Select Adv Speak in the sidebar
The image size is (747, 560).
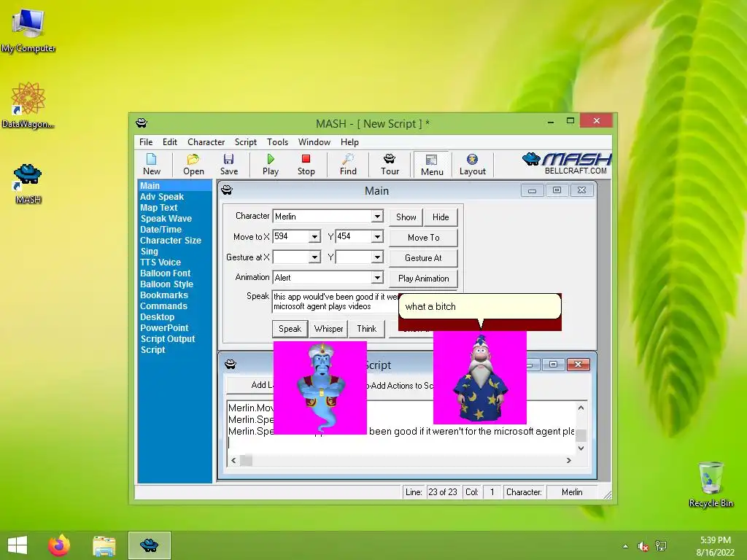tap(162, 197)
